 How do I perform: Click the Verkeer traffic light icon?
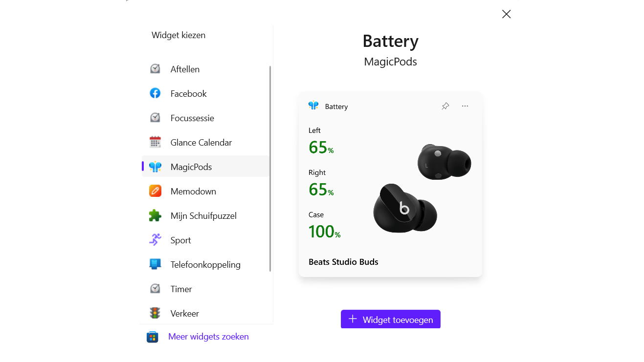(x=155, y=313)
